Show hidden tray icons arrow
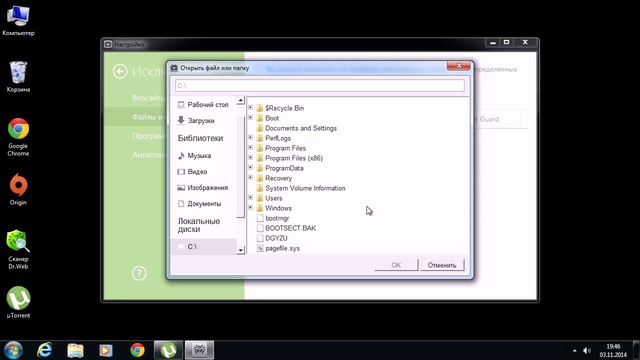The width and height of the screenshot is (640, 360). click(x=575, y=351)
